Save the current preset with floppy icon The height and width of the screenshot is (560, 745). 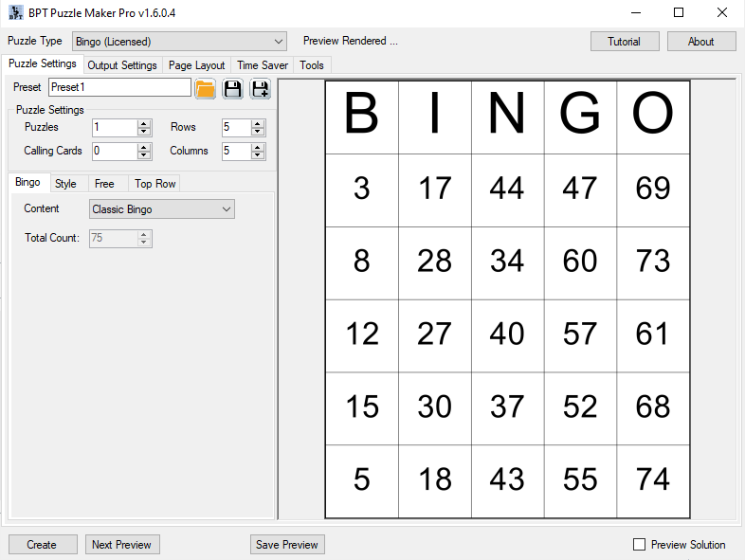coord(233,89)
